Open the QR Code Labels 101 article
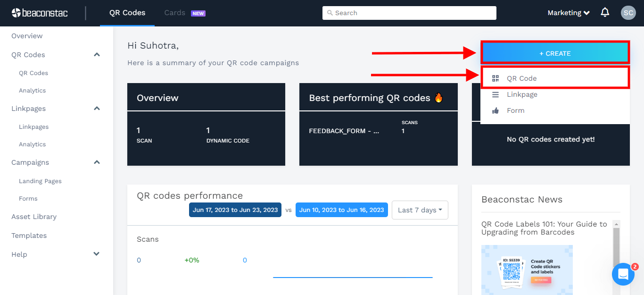Viewport: 644px width, 295px height. [544, 228]
